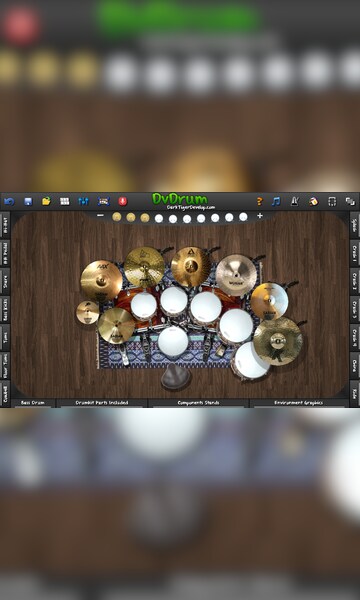Image resolution: width=360 pixels, height=600 pixels.
Task: Select the first gold page dot
Action: [x=117, y=217]
